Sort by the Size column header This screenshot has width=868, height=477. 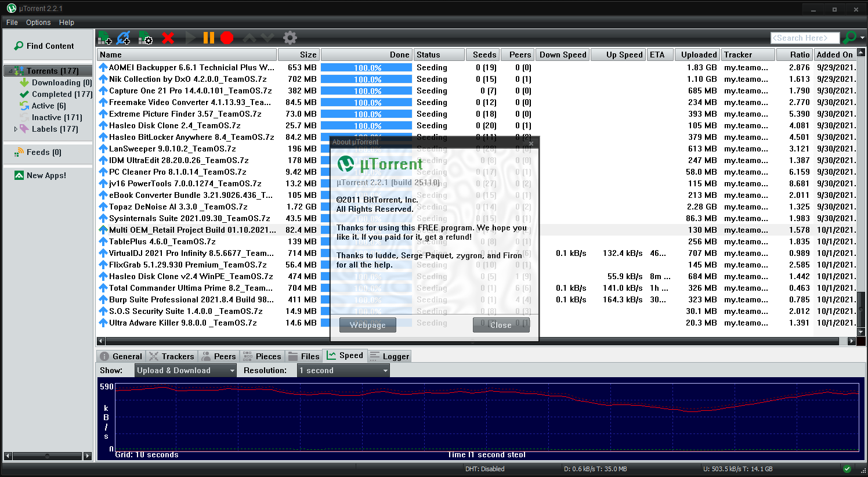pyautogui.click(x=298, y=55)
